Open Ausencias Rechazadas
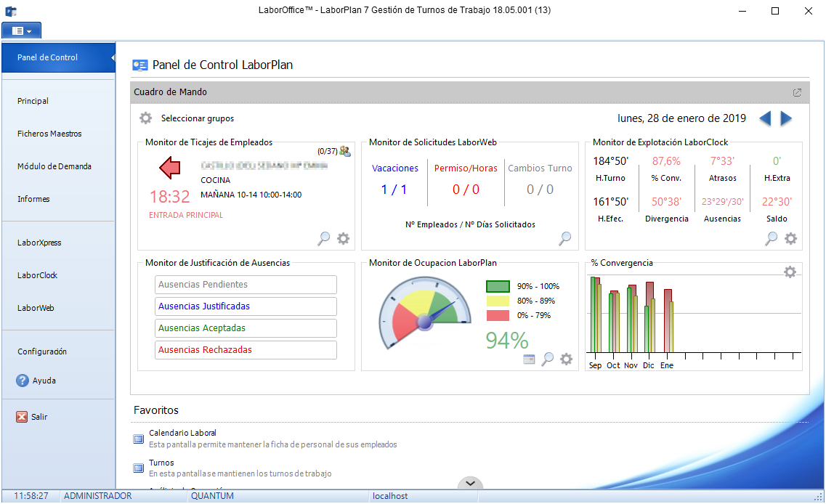The width and height of the screenshot is (826, 504). (246, 350)
